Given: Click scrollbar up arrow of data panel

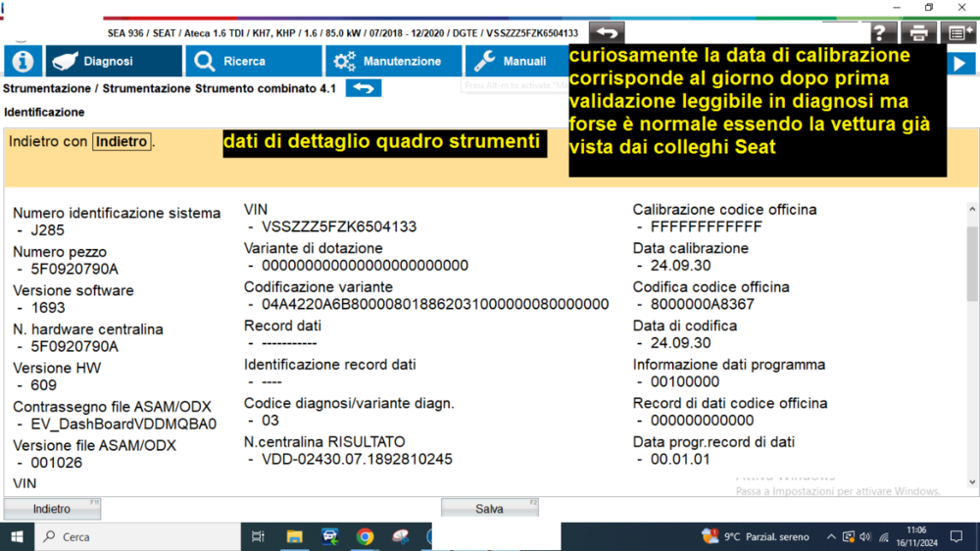Looking at the screenshot, I should click(x=972, y=210).
